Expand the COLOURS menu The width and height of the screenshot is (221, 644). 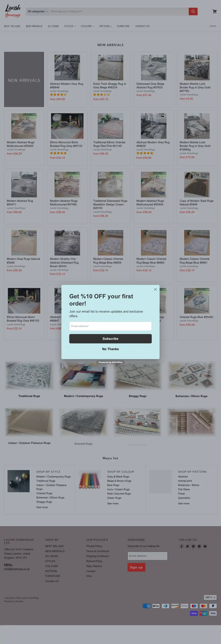click(x=87, y=26)
